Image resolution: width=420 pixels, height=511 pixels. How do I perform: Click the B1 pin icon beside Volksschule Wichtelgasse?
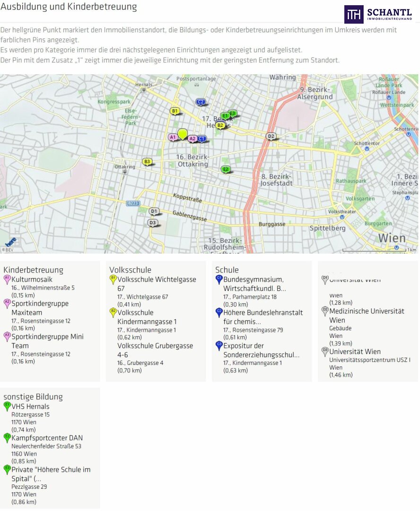click(113, 280)
